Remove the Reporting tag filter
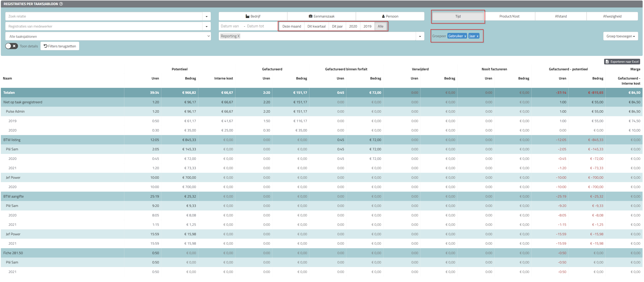This screenshot has width=644, height=282. tap(239, 36)
